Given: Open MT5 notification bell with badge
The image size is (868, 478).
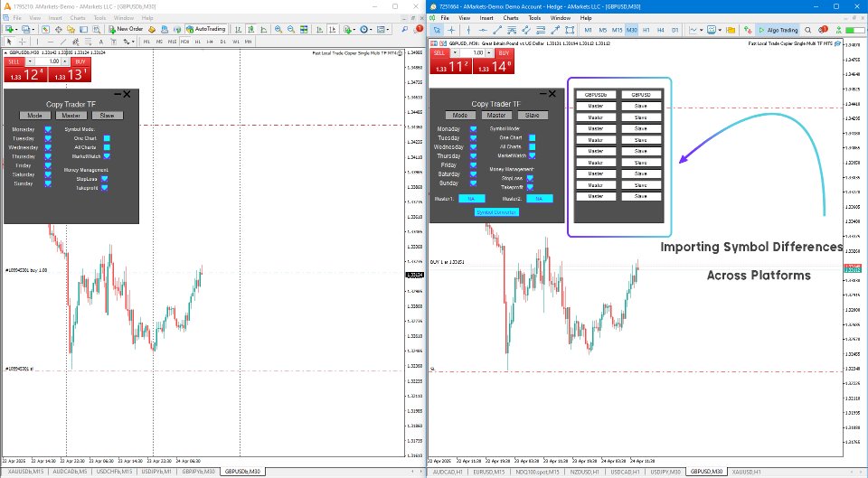Looking at the screenshot, I should click(x=822, y=30).
